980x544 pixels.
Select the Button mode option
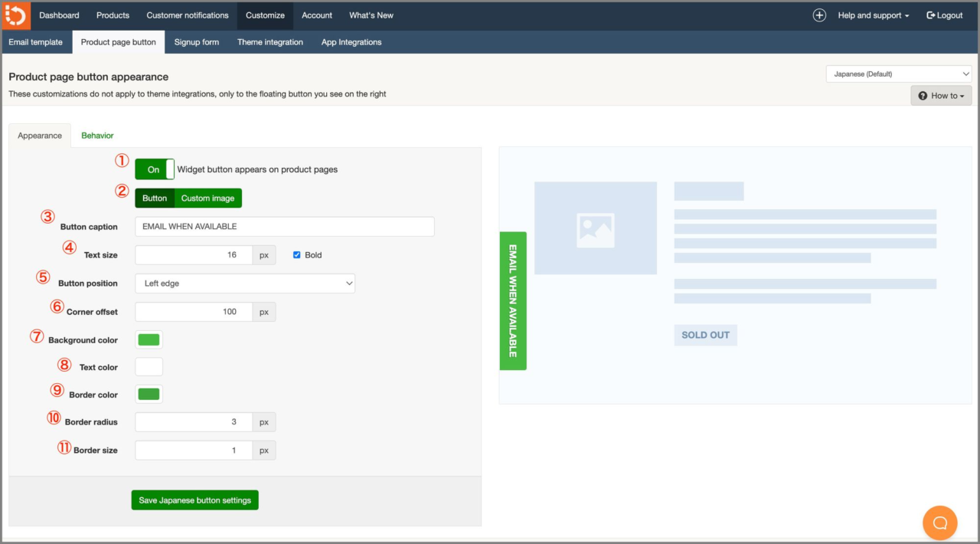pyautogui.click(x=155, y=198)
